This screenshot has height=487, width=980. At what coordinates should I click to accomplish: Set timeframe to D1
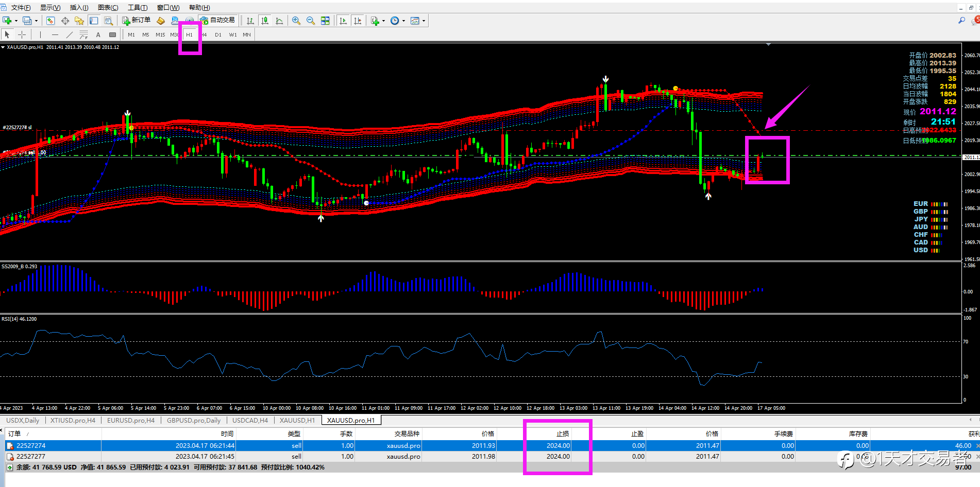click(x=218, y=35)
